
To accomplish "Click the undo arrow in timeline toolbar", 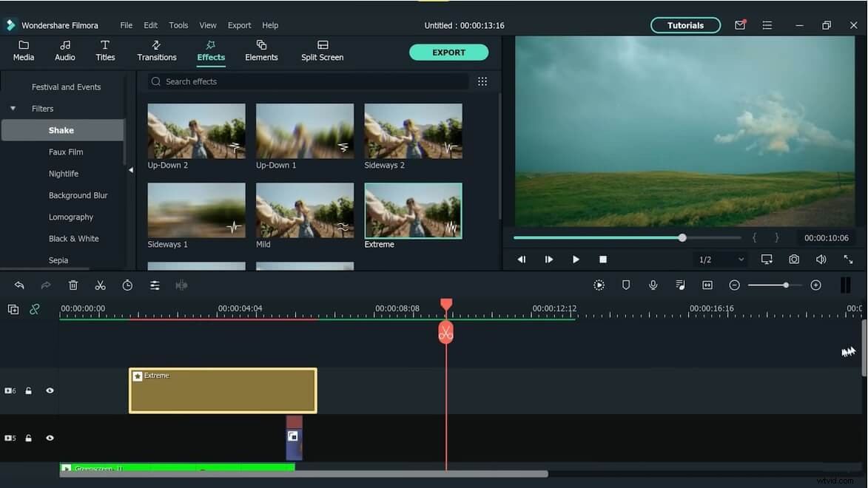I will click(19, 285).
